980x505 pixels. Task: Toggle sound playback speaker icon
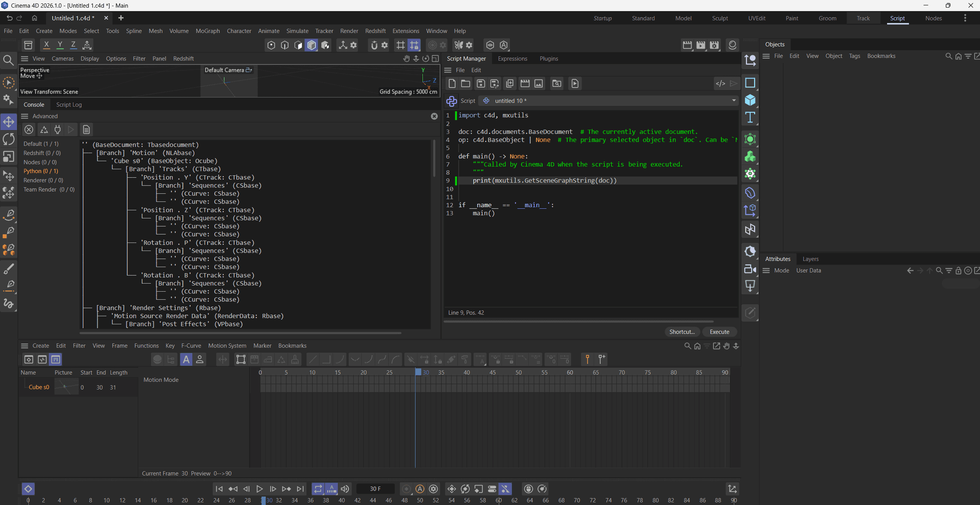pos(345,489)
